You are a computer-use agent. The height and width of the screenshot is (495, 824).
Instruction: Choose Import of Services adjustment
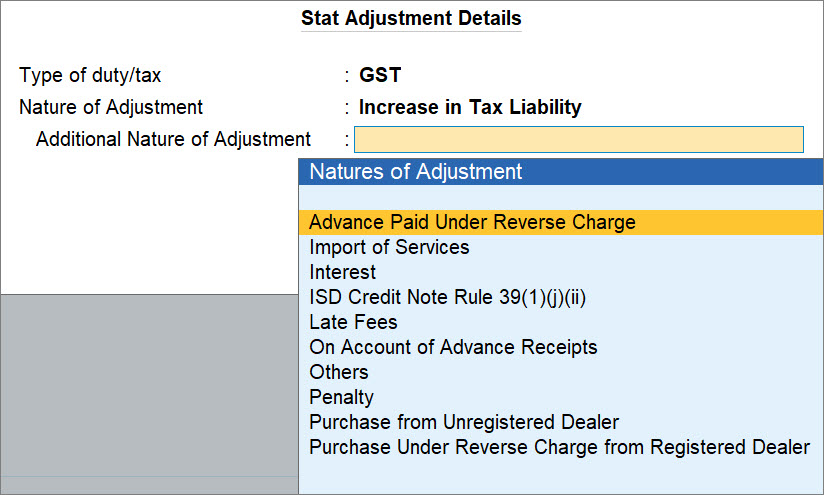(x=561, y=248)
